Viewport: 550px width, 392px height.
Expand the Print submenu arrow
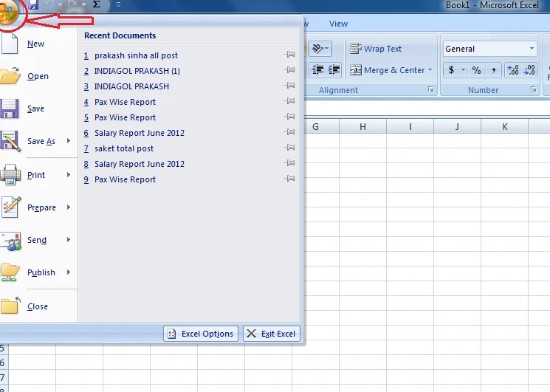[69, 175]
